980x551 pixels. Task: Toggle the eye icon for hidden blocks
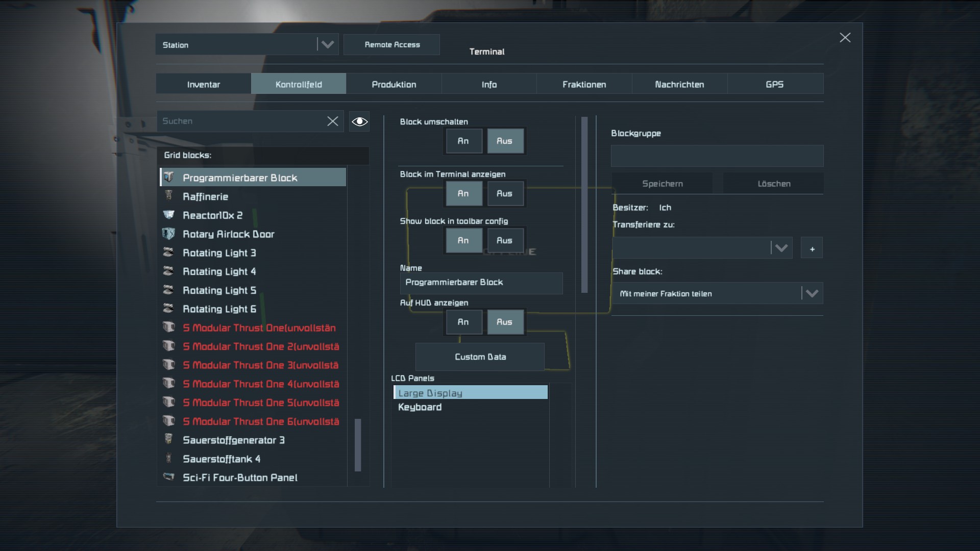point(359,121)
